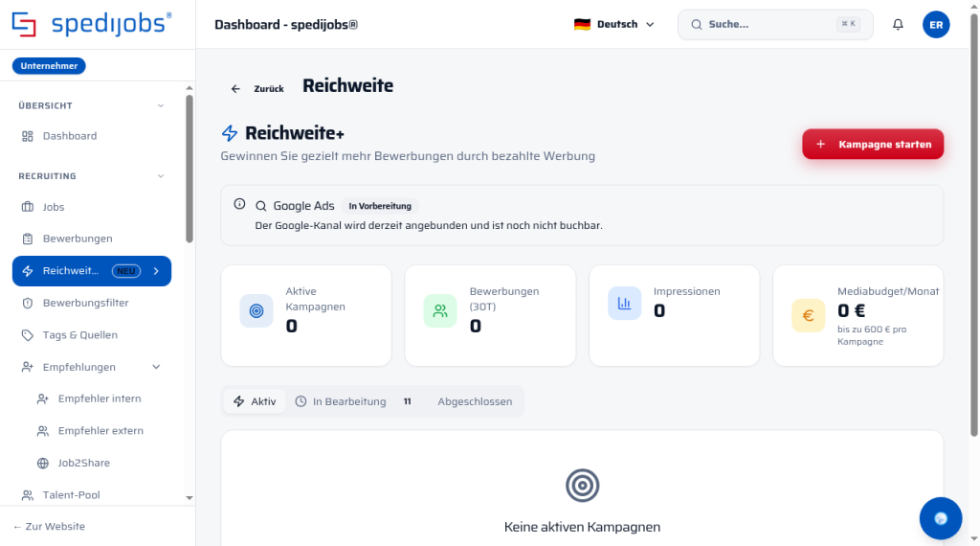The width and height of the screenshot is (980, 546).
Task: Click the Dashboard - spedijobs® header title
Action: point(286,24)
